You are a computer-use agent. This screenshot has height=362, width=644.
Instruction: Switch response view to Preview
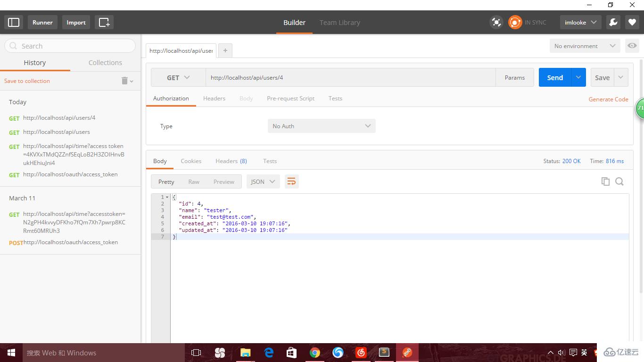point(223,181)
